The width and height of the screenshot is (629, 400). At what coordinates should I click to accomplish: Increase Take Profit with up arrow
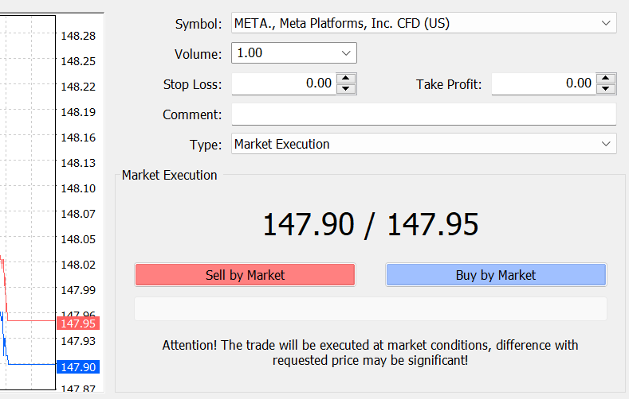click(606, 79)
